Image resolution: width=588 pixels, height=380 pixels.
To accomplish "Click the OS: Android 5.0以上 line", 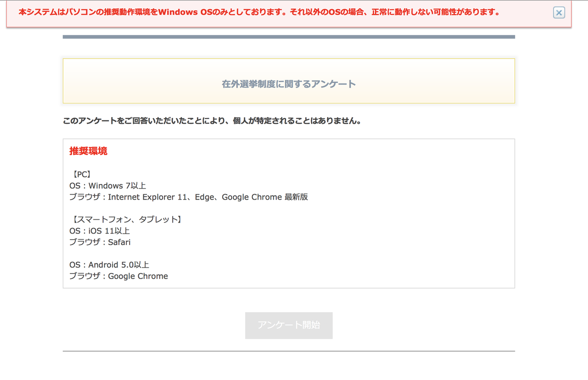I will point(109,265).
